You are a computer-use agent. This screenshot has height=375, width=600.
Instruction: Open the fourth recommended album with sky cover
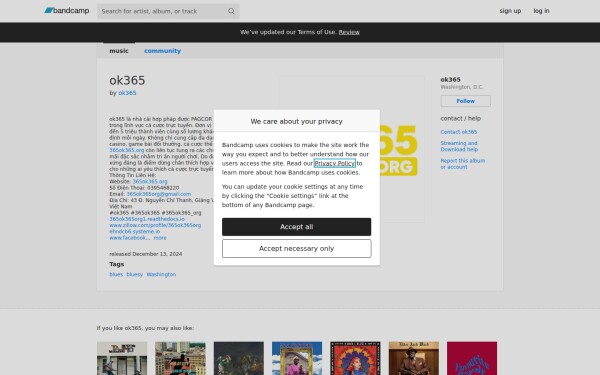click(x=297, y=358)
